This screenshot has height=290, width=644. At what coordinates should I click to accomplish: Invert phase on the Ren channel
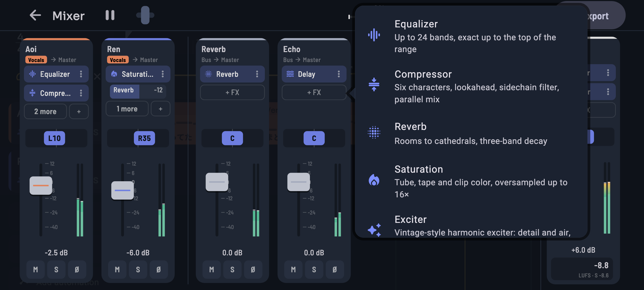click(158, 269)
